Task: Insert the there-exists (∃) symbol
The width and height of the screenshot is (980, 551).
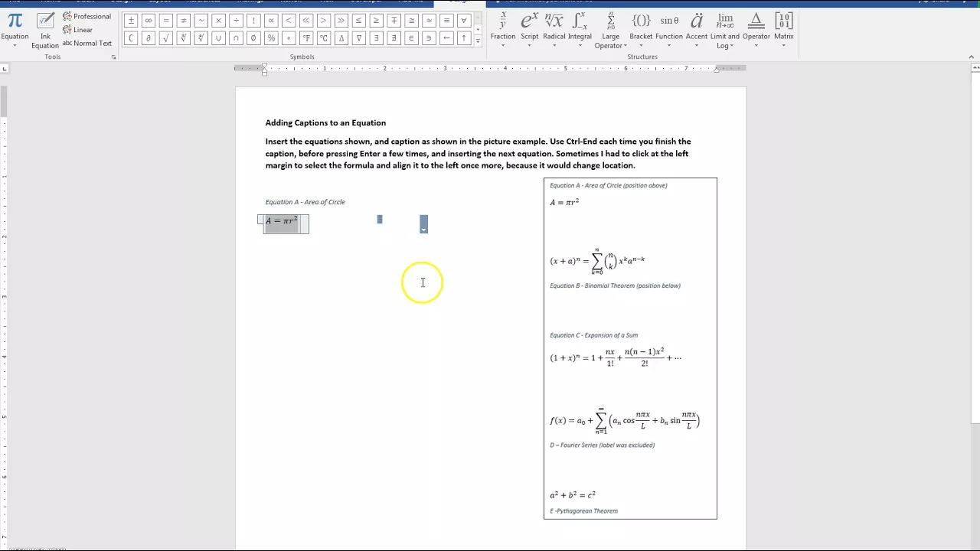Action: click(x=376, y=38)
